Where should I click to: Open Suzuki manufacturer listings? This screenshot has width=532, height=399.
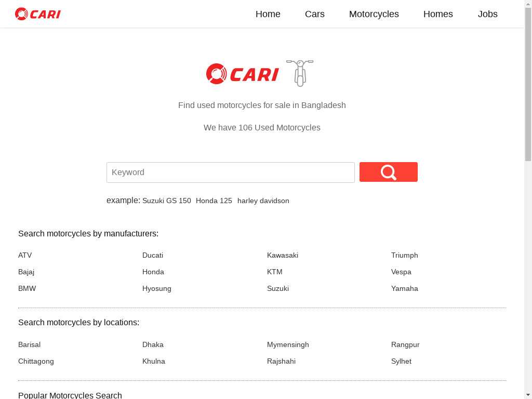(x=278, y=288)
